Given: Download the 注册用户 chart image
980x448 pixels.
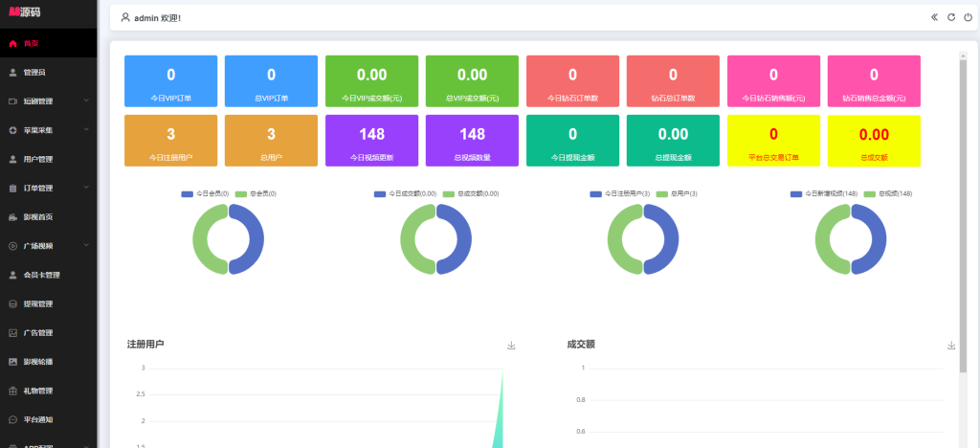Looking at the screenshot, I should (511, 346).
